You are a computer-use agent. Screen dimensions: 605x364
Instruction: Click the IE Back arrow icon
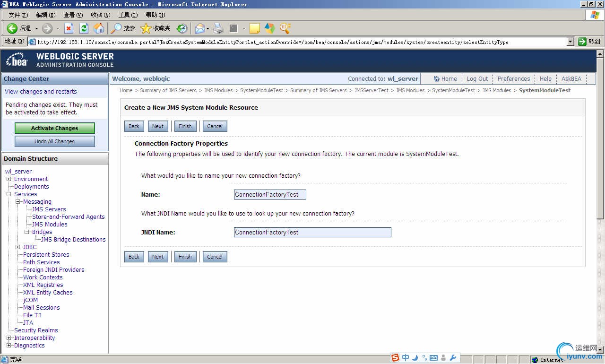12,28
